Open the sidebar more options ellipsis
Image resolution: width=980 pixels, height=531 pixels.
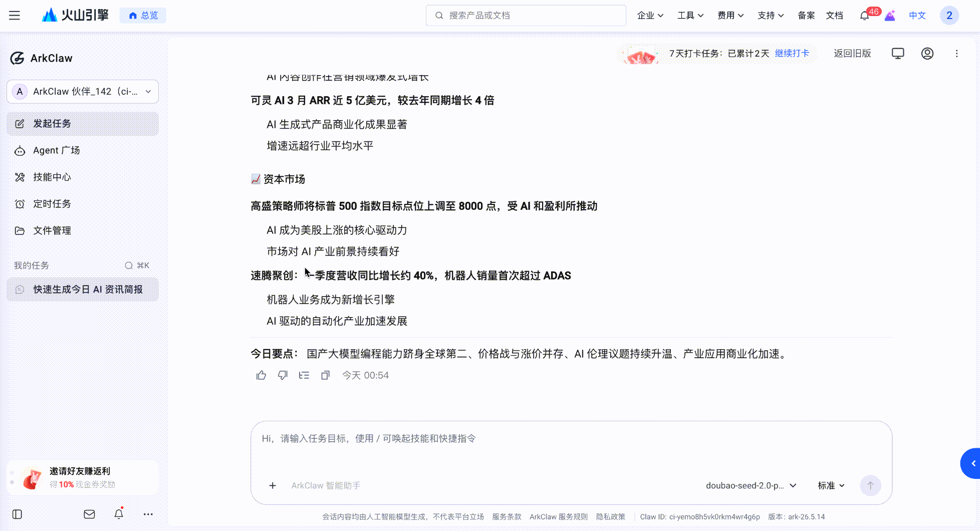click(x=148, y=514)
